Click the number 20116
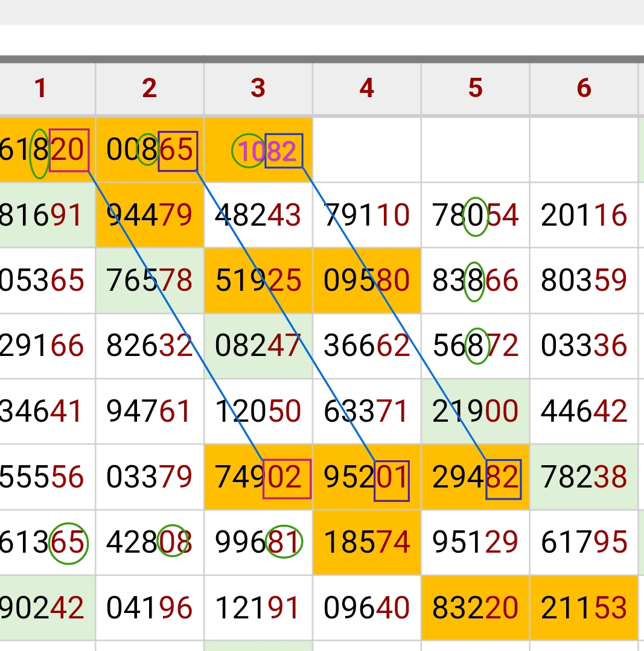The image size is (644, 651). pyautogui.click(x=584, y=215)
